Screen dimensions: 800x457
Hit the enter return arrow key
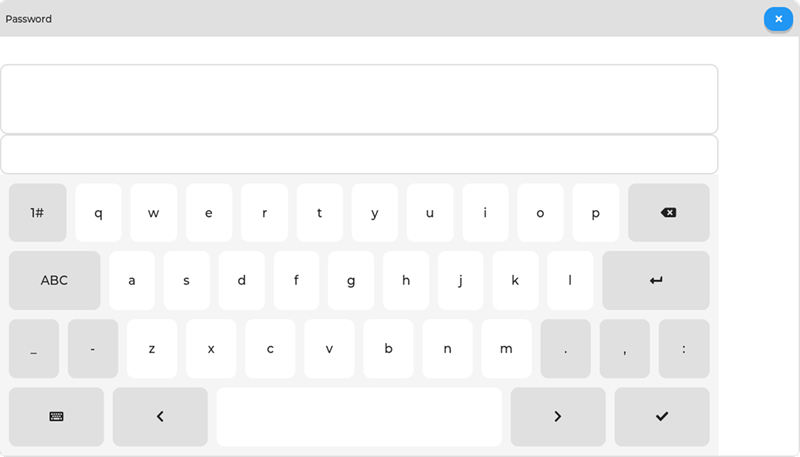point(656,280)
